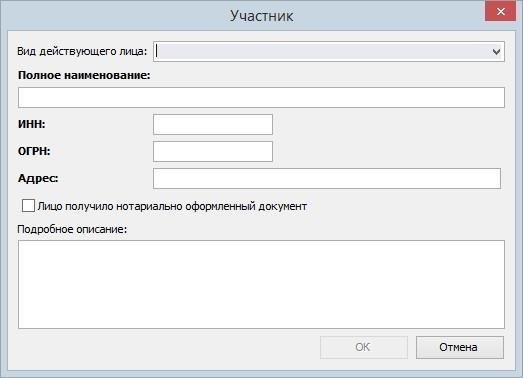Viewport: 523px width, 378px height.
Task: Click the ИНН label text
Action: tap(32, 124)
